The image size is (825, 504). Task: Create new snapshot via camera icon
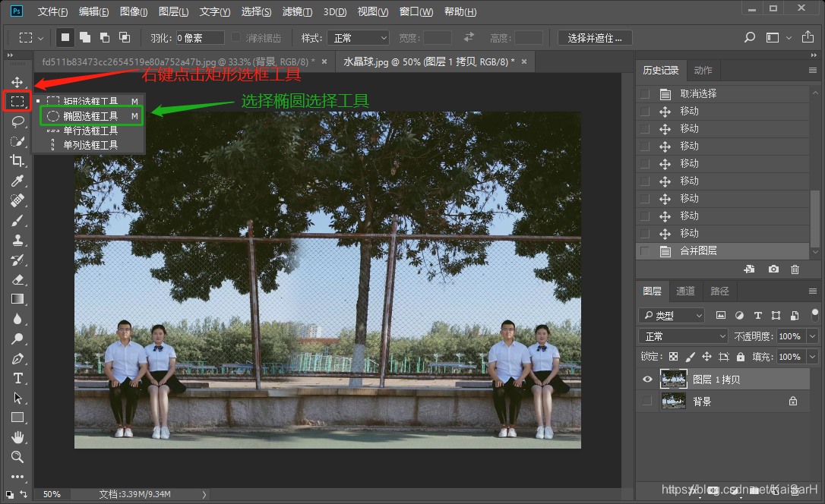(773, 269)
